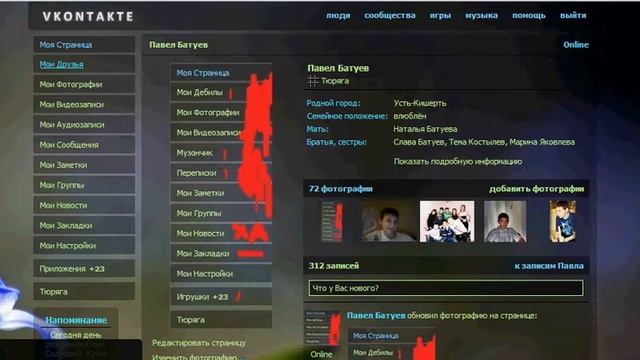Click к записям Павла link

pyautogui.click(x=549, y=266)
